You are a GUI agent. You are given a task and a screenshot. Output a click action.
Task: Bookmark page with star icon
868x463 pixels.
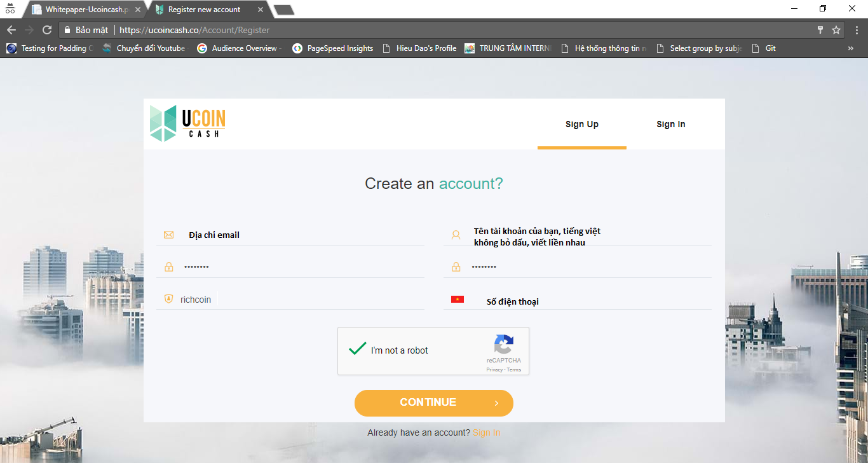pyautogui.click(x=836, y=30)
